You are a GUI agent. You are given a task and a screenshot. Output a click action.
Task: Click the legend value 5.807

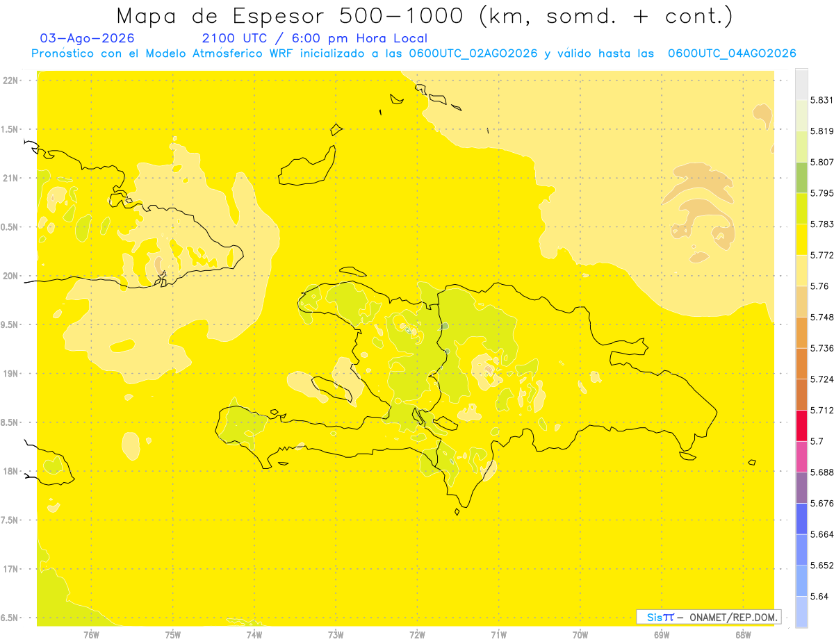click(822, 162)
